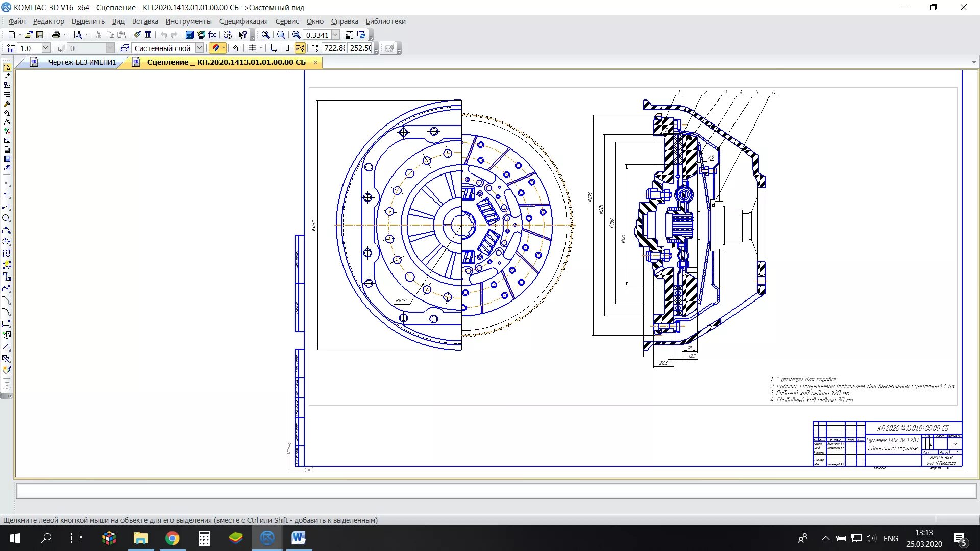The height and width of the screenshot is (551, 980).
Task: Select the Line segment tool
Action: pos(6,207)
